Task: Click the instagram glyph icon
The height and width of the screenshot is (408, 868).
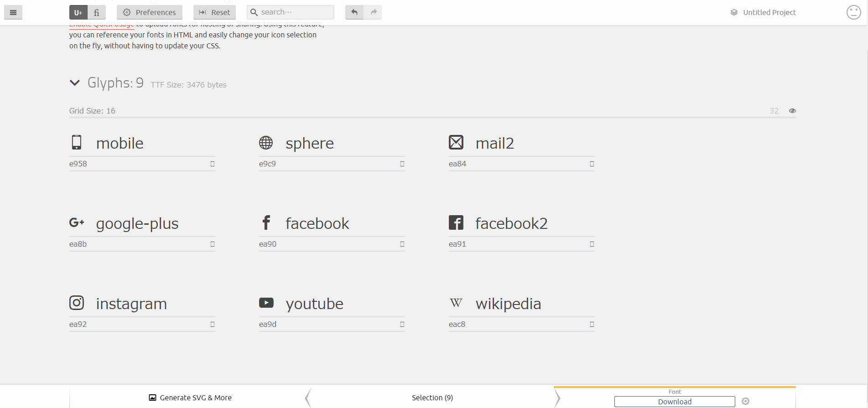Action: 77,303
